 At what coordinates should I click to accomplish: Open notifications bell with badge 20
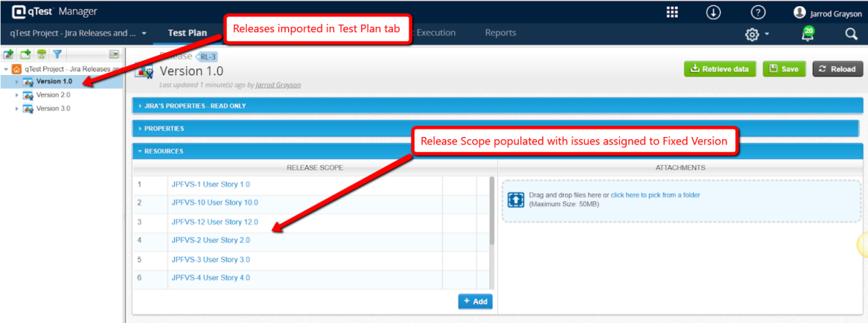(808, 33)
